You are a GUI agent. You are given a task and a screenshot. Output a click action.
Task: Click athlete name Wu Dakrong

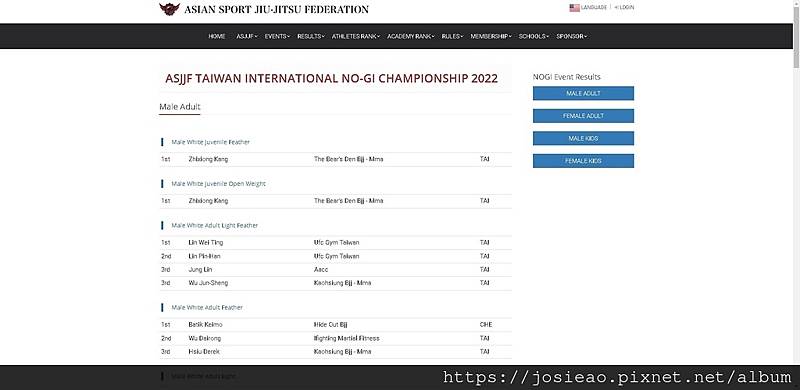click(205, 338)
